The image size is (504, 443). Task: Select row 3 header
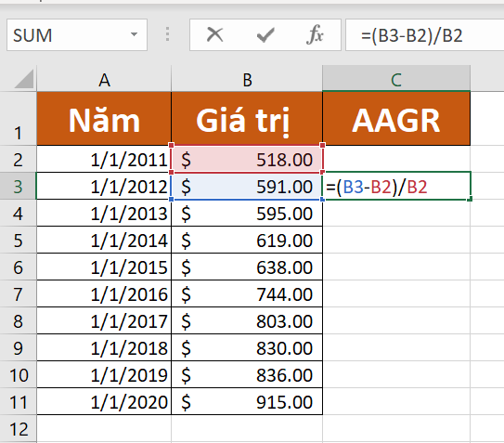(x=18, y=187)
